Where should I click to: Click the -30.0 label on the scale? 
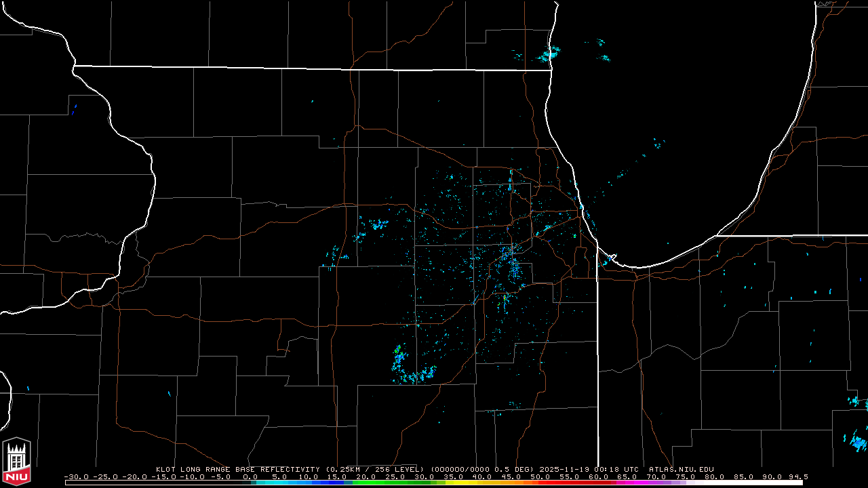tap(76, 477)
